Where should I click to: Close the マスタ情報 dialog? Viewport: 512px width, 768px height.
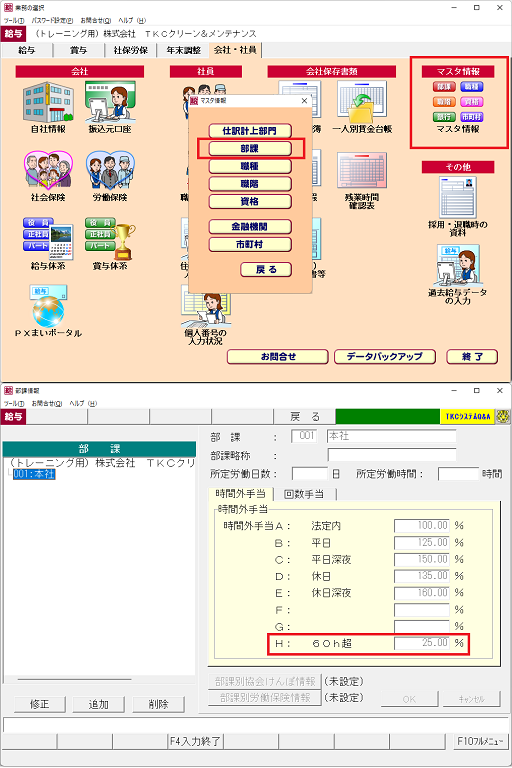[304, 100]
